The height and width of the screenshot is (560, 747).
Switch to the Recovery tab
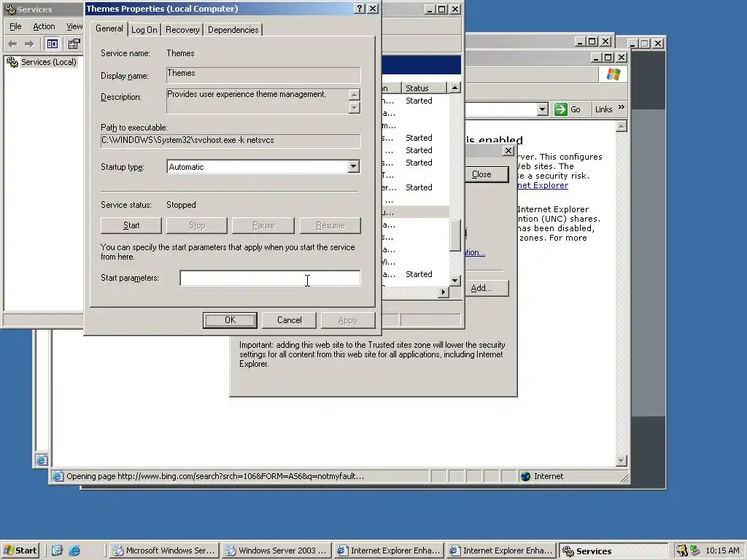point(182,30)
